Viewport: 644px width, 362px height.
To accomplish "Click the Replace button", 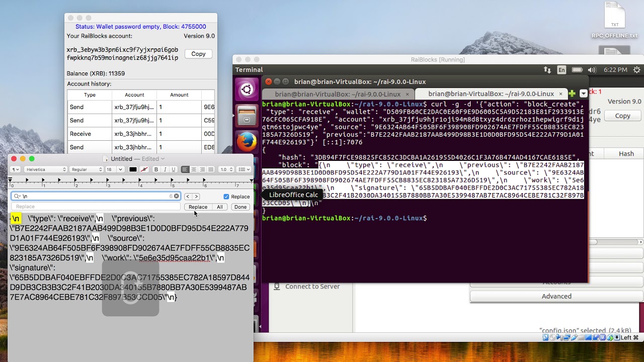I will [x=198, y=207].
